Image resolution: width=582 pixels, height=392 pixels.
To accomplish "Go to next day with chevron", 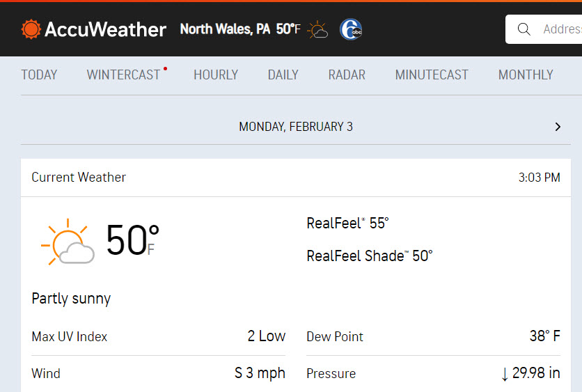I will tap(558, 127).
